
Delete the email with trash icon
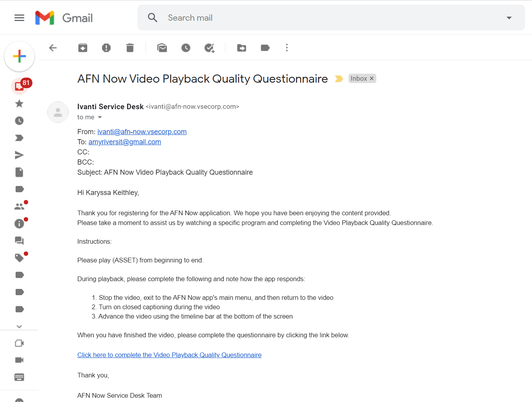(x=130, y=48)
